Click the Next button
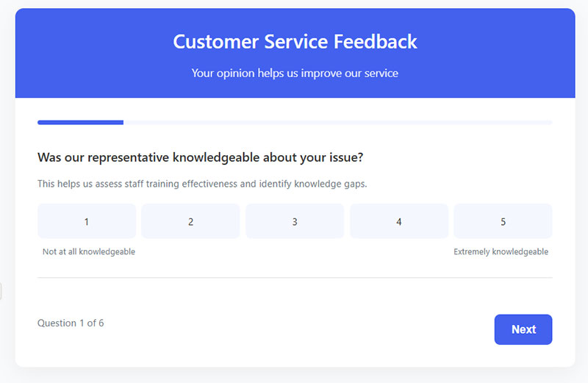The height and width of the screenshot is (383, 588). pyautogui.click(x=523, y=329)
